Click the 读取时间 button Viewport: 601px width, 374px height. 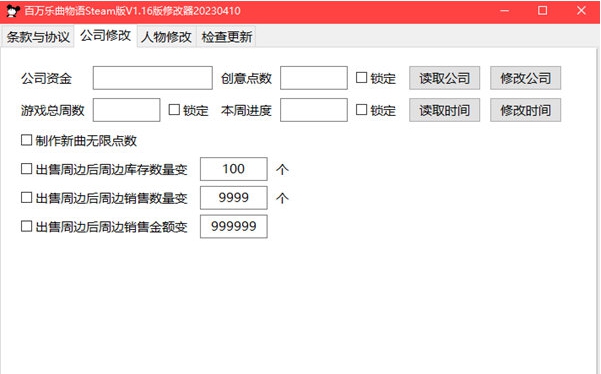pos(444,110)
